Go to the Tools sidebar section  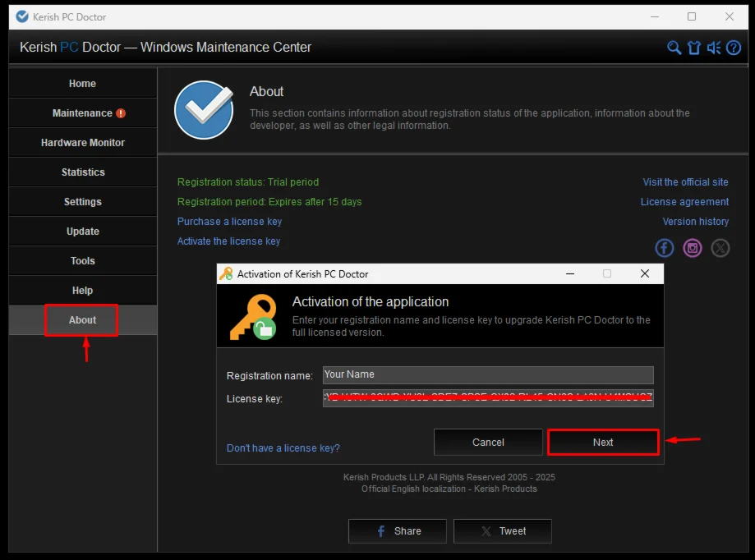(82, 261)
